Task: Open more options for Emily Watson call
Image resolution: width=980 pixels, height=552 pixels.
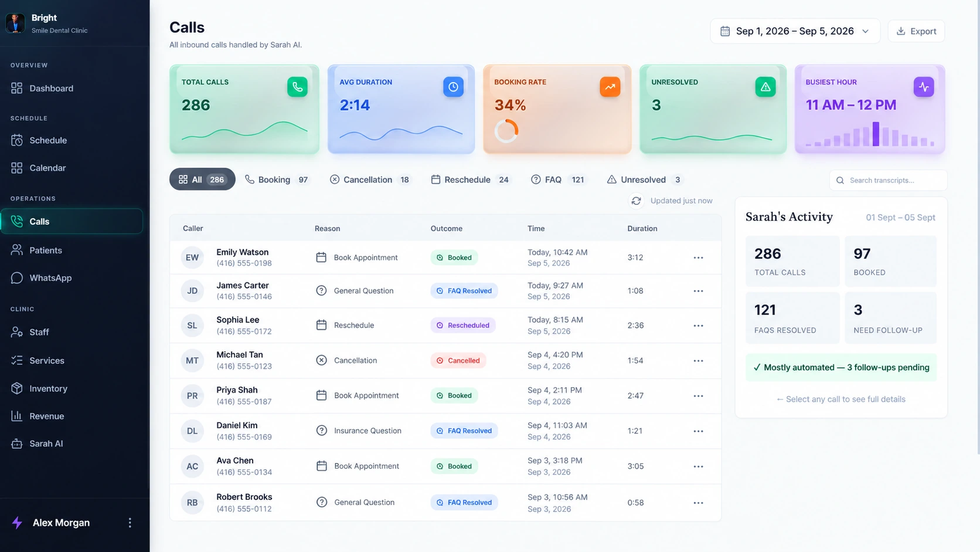Action: [x=698, y=258]
